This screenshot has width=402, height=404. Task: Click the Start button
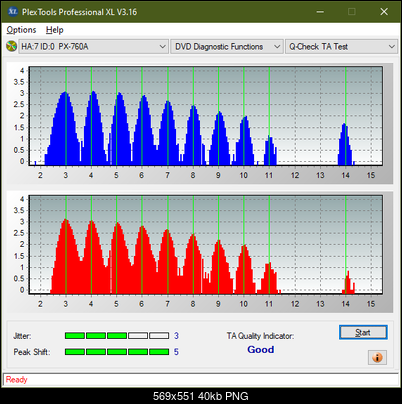(x=363, y=332)
